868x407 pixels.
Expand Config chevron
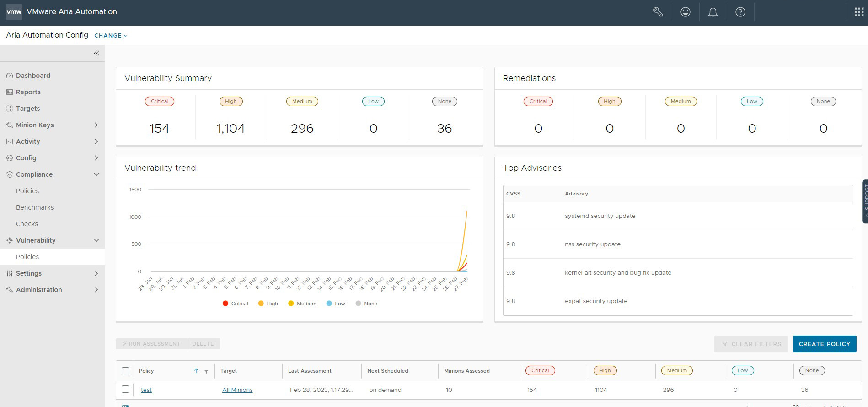click(96, 158)
